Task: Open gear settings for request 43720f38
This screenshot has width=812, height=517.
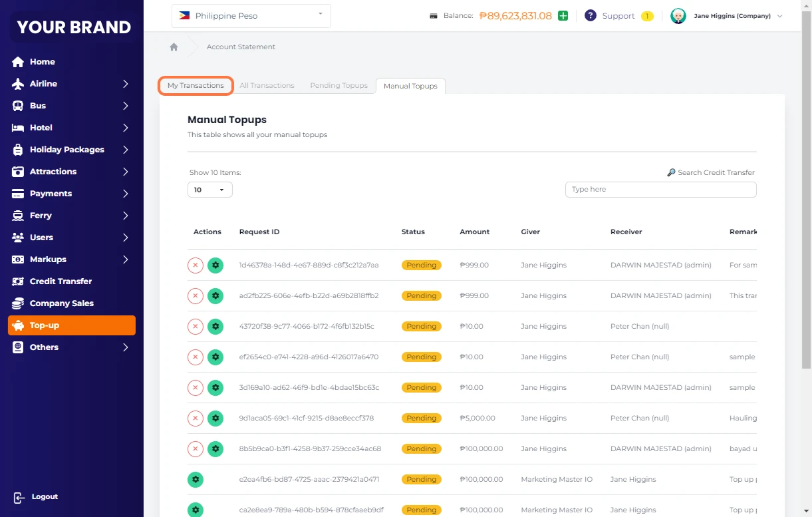Action: pos(215,327)
